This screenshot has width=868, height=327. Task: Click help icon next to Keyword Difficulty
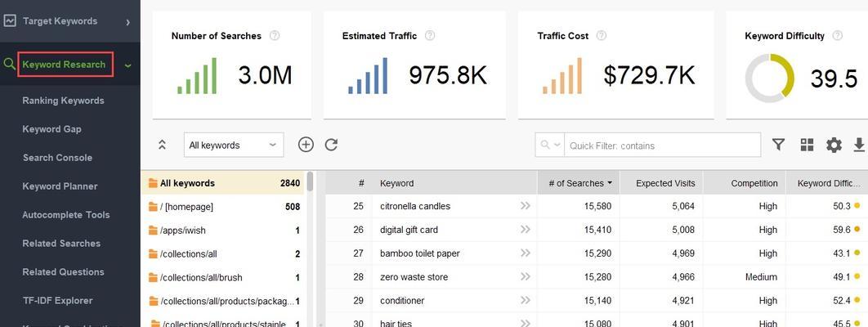(838, 36)
